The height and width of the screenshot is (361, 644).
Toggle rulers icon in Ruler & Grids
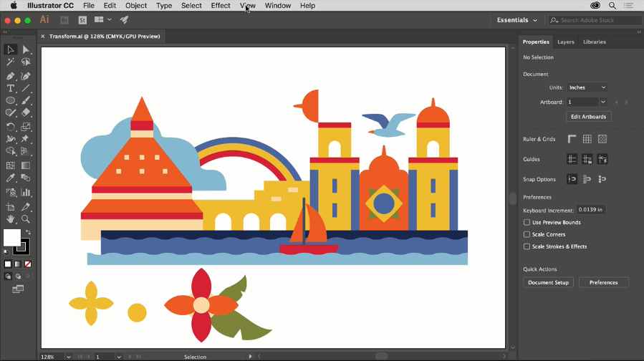pyautogui.click(x=572, y=139)
